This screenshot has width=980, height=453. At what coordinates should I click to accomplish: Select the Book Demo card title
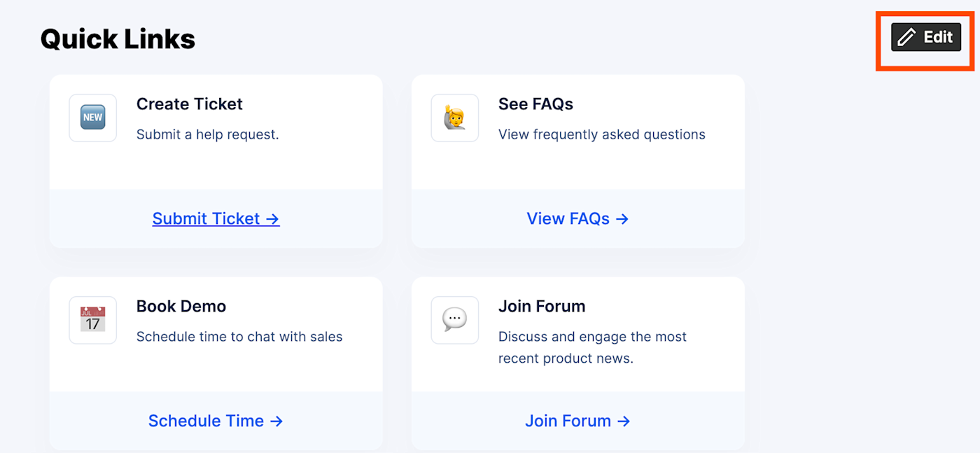(x=181, y=306)
